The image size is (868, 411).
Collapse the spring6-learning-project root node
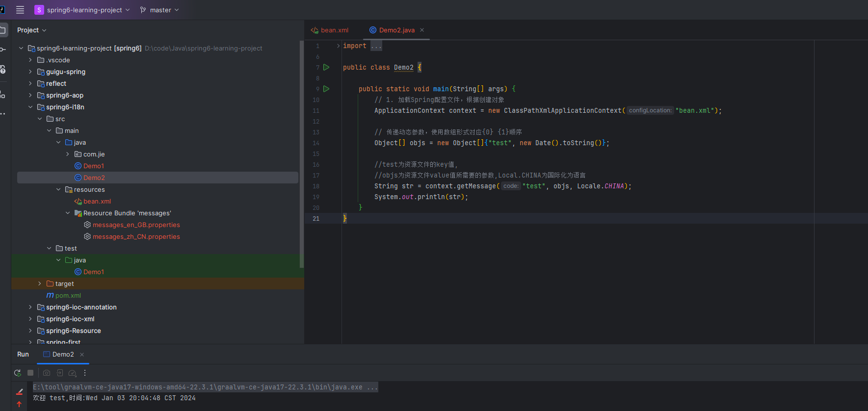click(21, 48)
